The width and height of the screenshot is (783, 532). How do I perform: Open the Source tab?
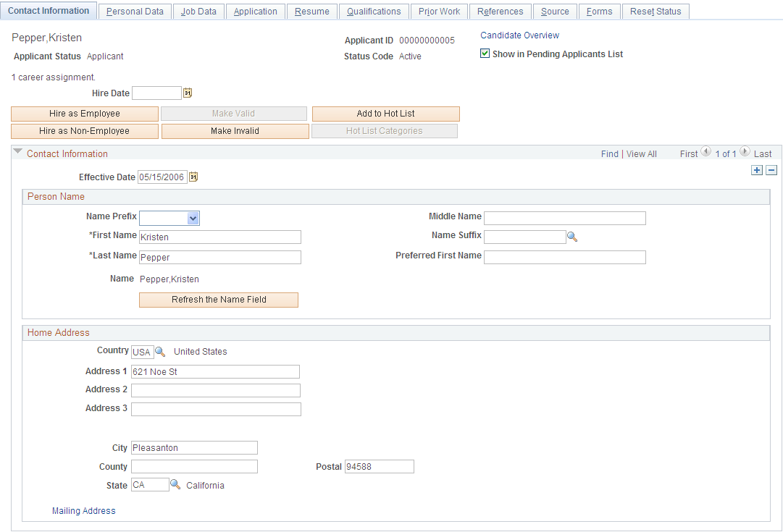pyautogui.click(x=555, y=12)
